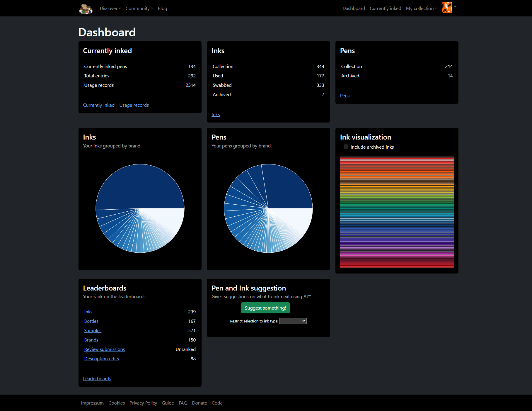Open the Inks leaderboard
Image resolution: width=532 pixels, height=411 pixels.
click(88, 312)
